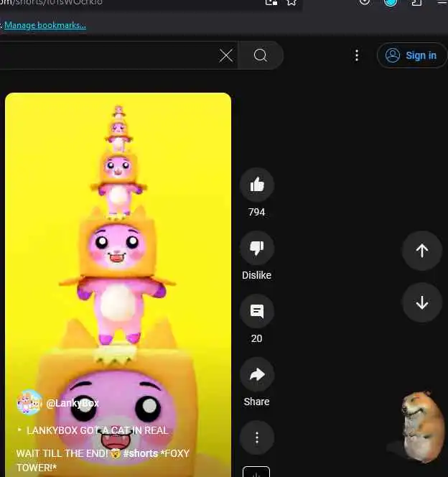Go to next short with down arrow
448x477 pixels.
[x=422, y=302]
